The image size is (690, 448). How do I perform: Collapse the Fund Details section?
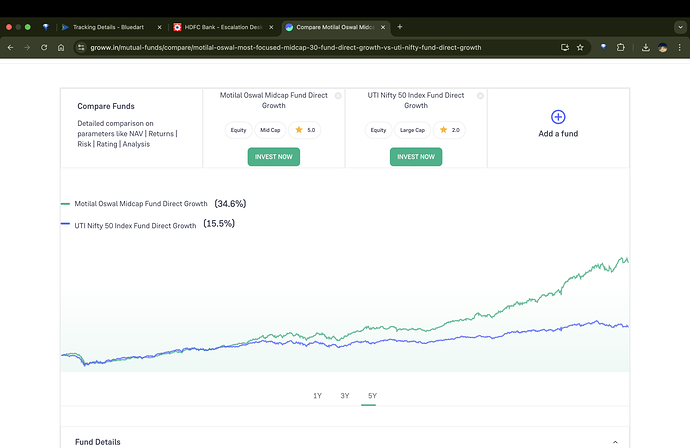(616, 441)
